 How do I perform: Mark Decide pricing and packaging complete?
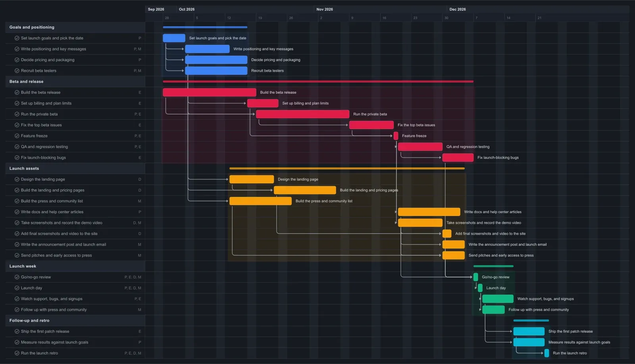(x=17, y=60)
